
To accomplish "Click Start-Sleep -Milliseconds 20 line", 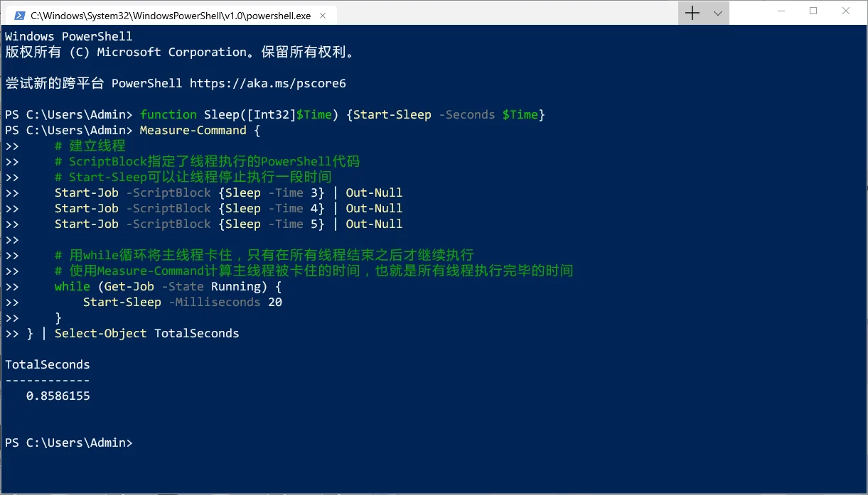I will (x=182, y=302).
